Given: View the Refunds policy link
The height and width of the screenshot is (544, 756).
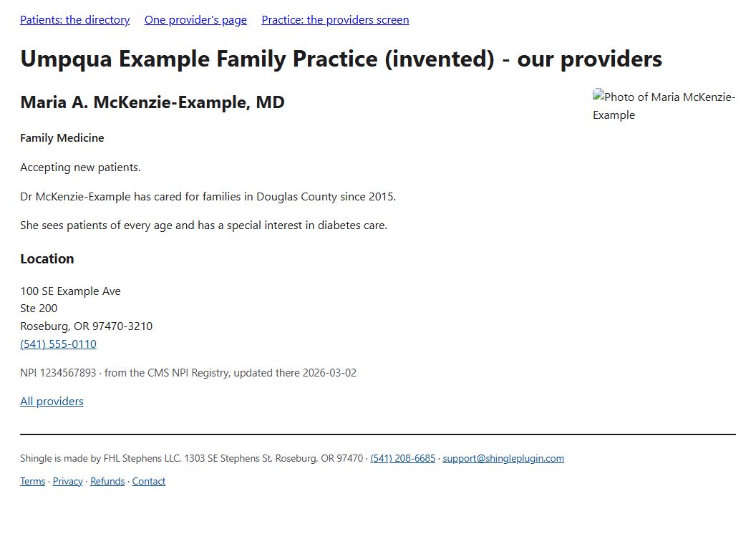Looking at the screenshot, I should point(107,481).
